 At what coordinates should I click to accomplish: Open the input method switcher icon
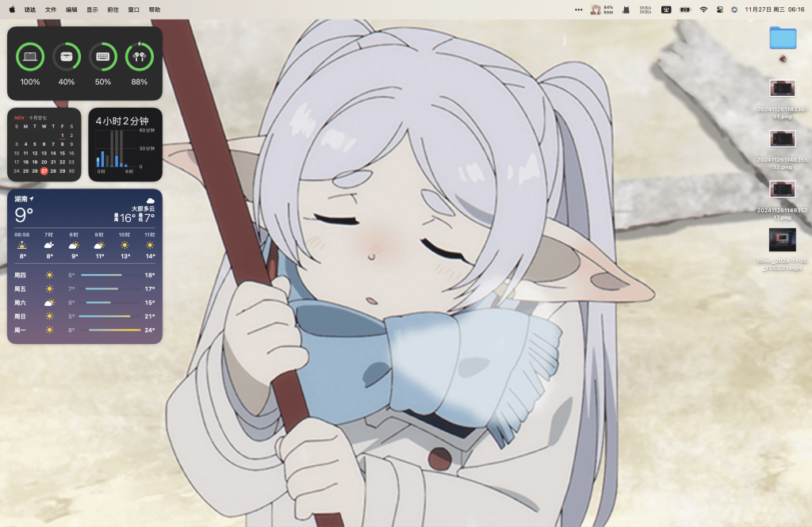(x=666, y=10)
